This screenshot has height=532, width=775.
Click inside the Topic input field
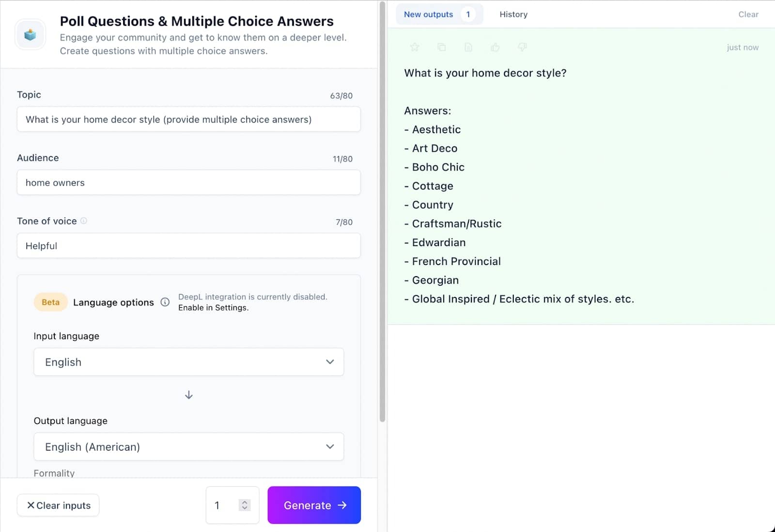click(188, 119)
